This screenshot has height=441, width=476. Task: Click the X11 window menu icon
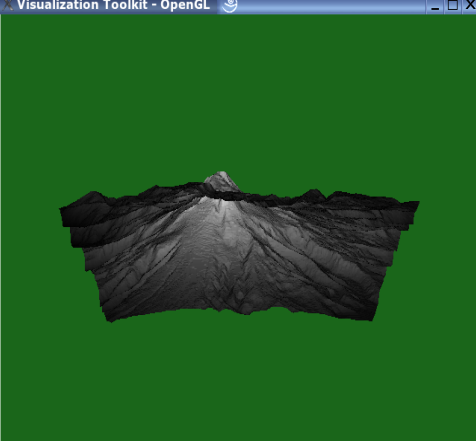click(7, 5)
